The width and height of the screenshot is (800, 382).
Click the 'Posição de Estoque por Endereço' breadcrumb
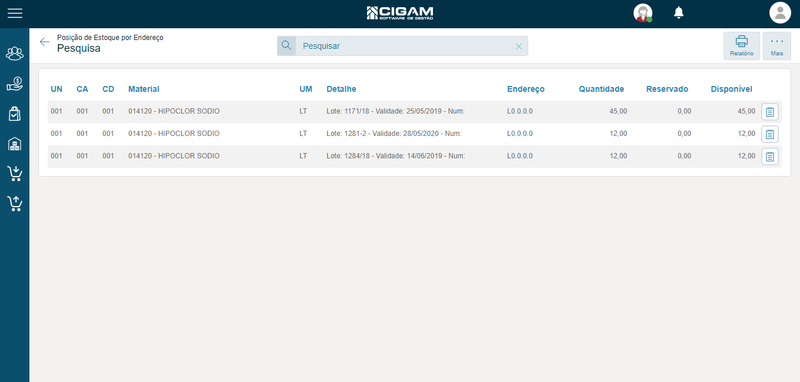coord(110,38)
